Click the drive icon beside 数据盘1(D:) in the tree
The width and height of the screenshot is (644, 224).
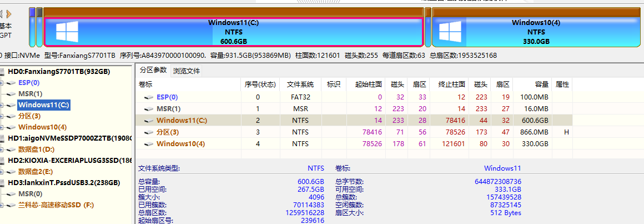pyautogui.click(x=11, y=149)
